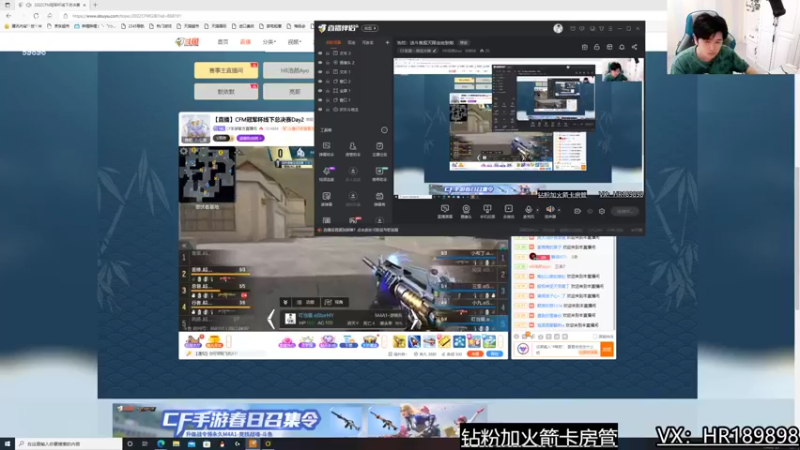This screenshot has height=450, width=800.
Task: Hide the 窗口 2 source layer
Action: pyautogui.click(x=320, y=81)
